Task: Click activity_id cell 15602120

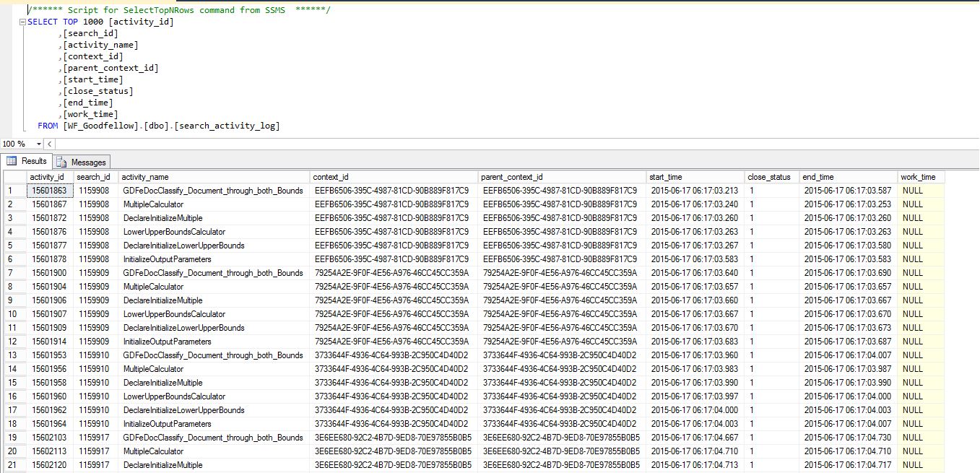Action: click(50, 465)
